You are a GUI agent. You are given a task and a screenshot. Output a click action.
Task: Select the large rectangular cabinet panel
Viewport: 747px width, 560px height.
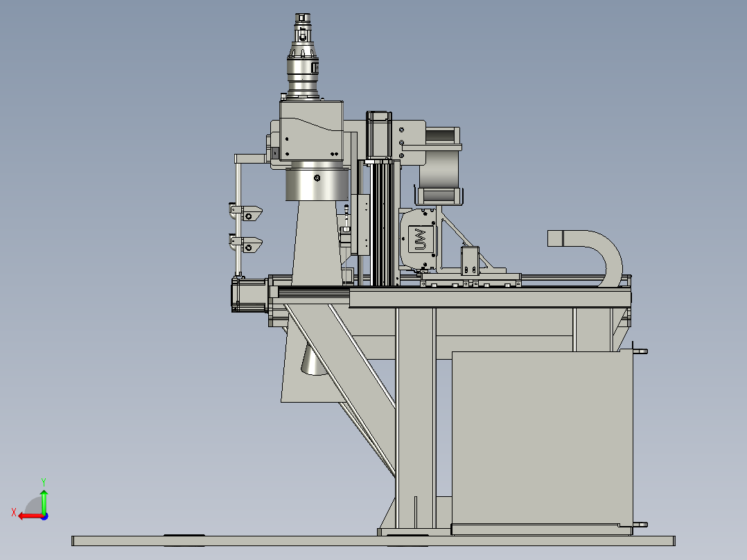coord(542,437)
